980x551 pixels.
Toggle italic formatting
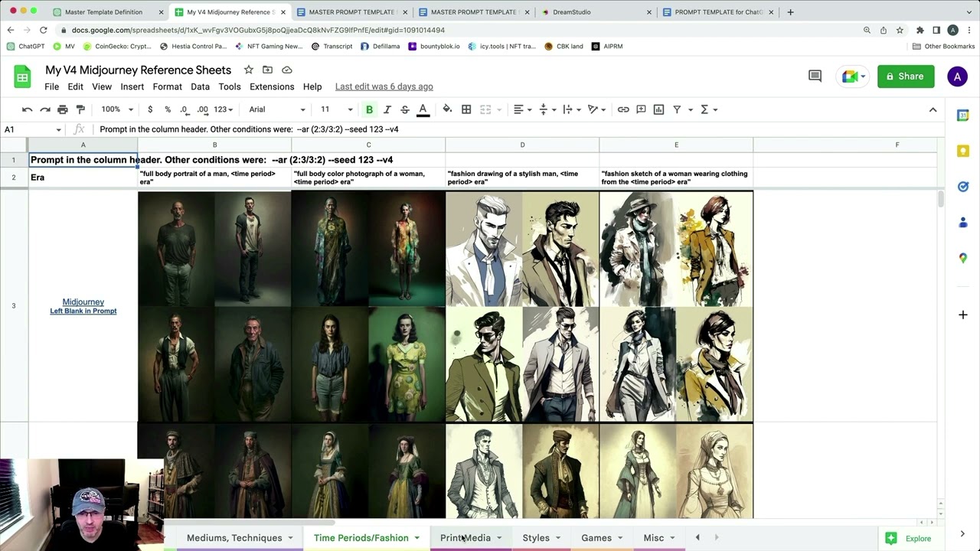coord(387,109)
